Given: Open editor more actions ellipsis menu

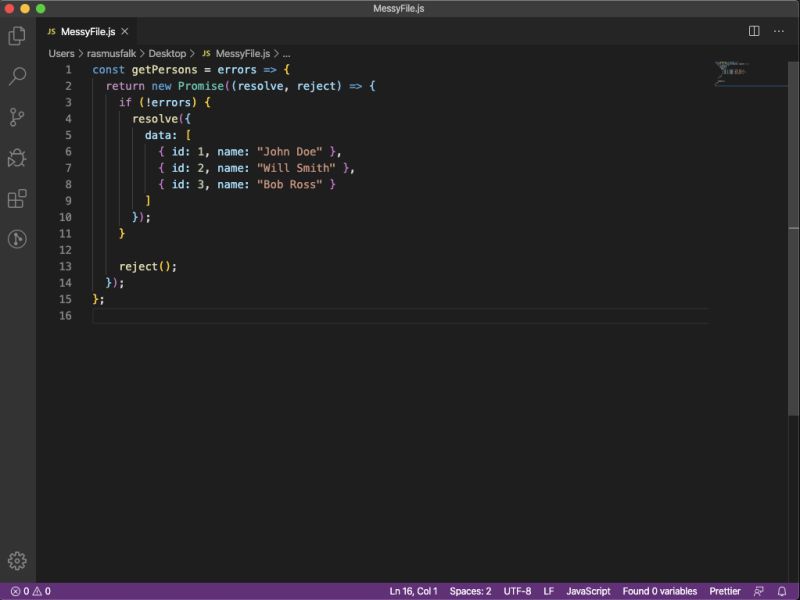Looking at the screenshot, I should click(779, 31).
